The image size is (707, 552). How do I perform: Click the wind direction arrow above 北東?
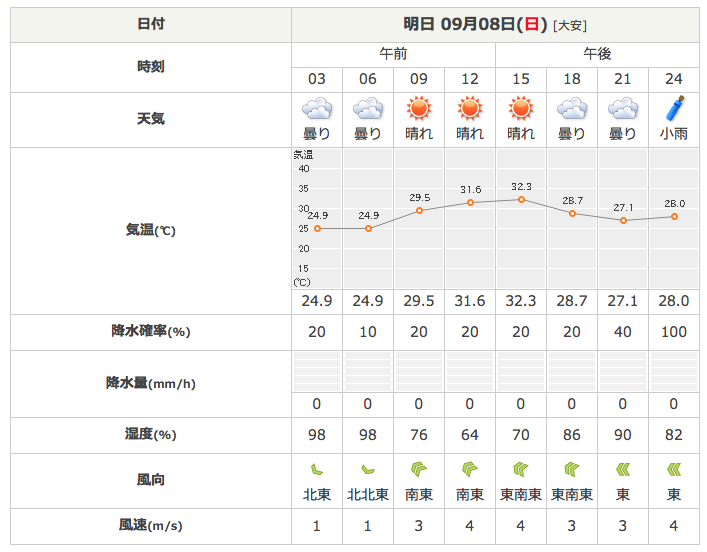point(317,469)
